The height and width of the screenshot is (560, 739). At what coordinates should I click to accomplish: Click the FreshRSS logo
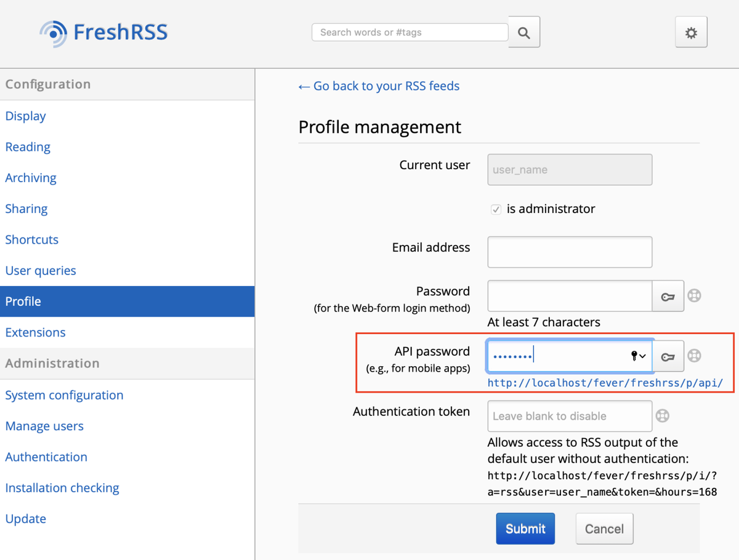103,33
